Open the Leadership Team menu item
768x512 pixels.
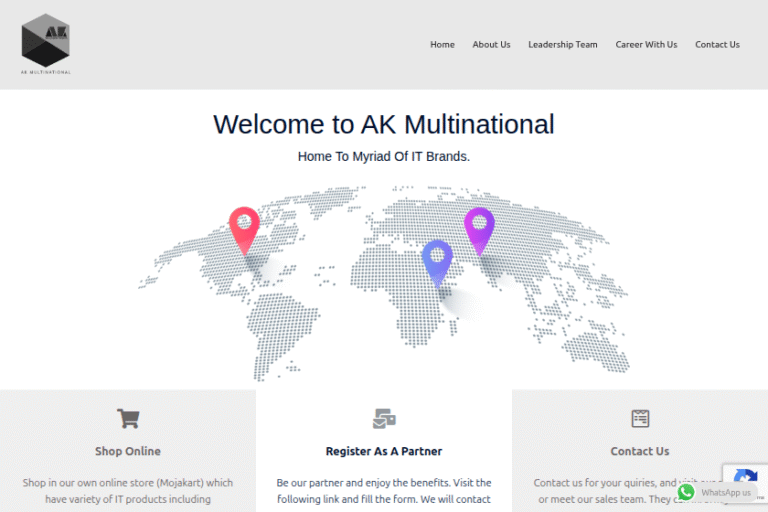pyautogui.click(x=562, y=44)
